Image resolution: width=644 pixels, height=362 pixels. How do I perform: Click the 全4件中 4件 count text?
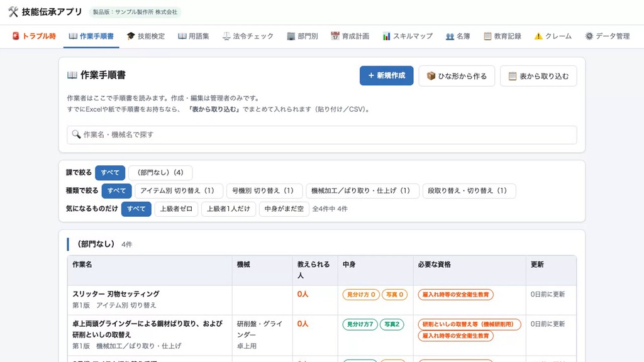pos(330,209)
